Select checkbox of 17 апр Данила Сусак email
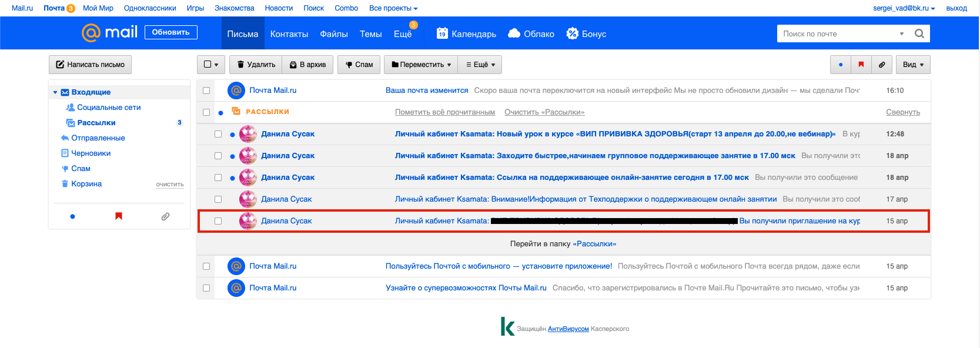 [218, 199]
